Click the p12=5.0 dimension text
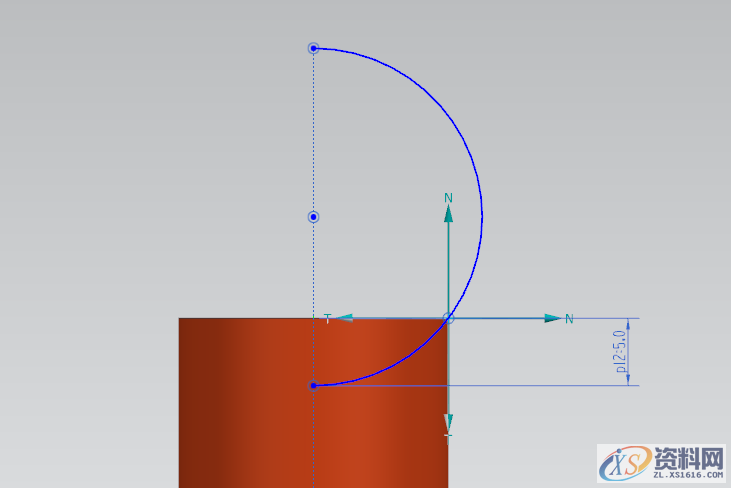 (620, 352)
